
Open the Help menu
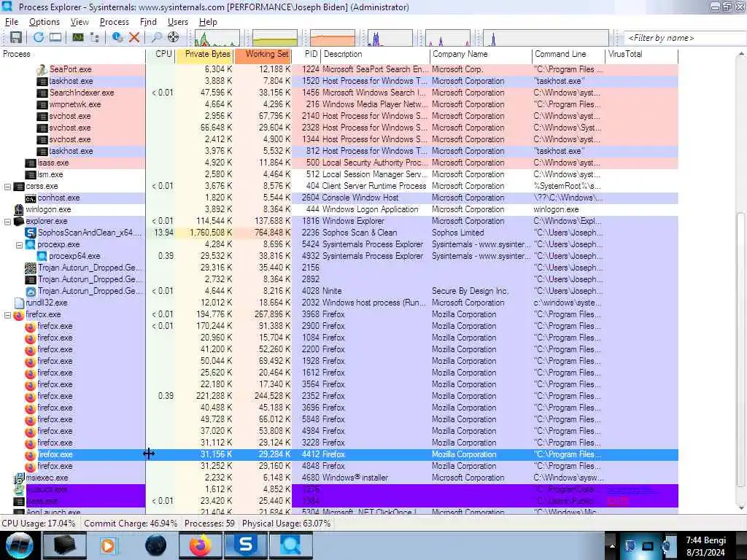pyautogui.click(x=208, y=22)
